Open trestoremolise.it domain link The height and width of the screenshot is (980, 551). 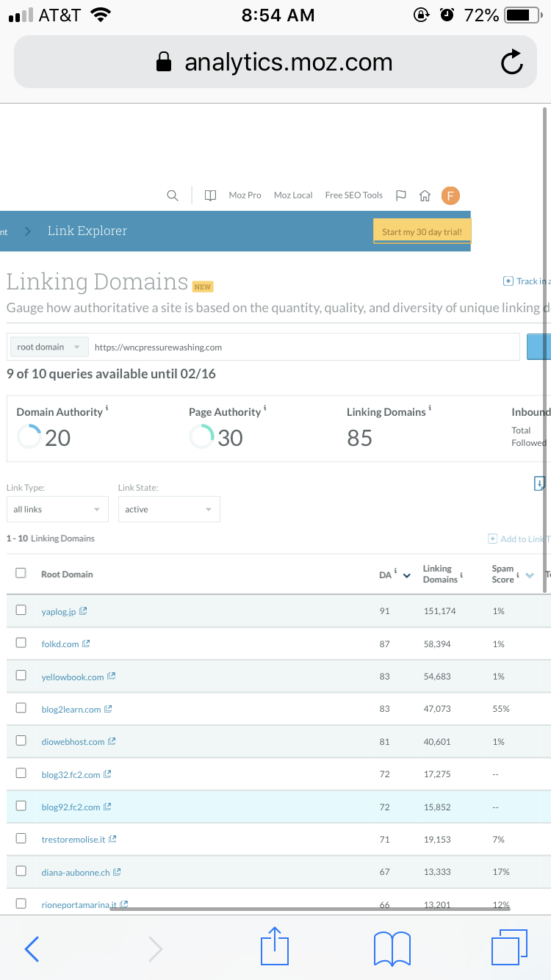[74, 840]
